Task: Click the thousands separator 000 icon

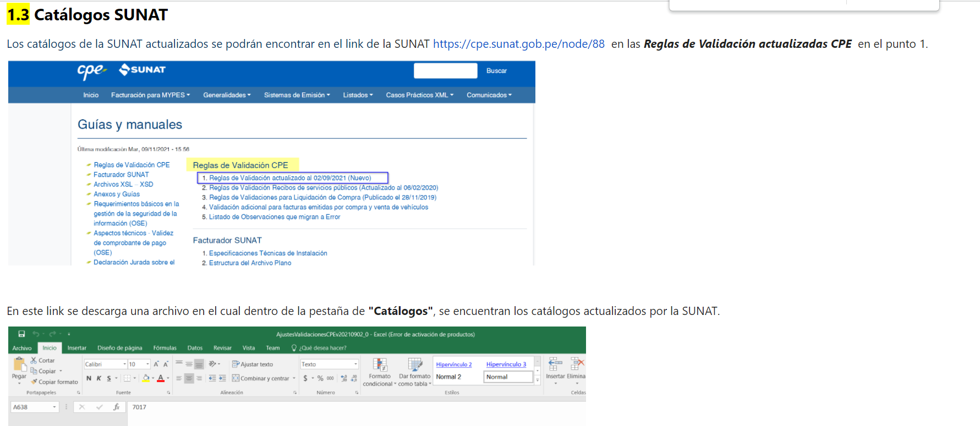Action: [330, 378]
